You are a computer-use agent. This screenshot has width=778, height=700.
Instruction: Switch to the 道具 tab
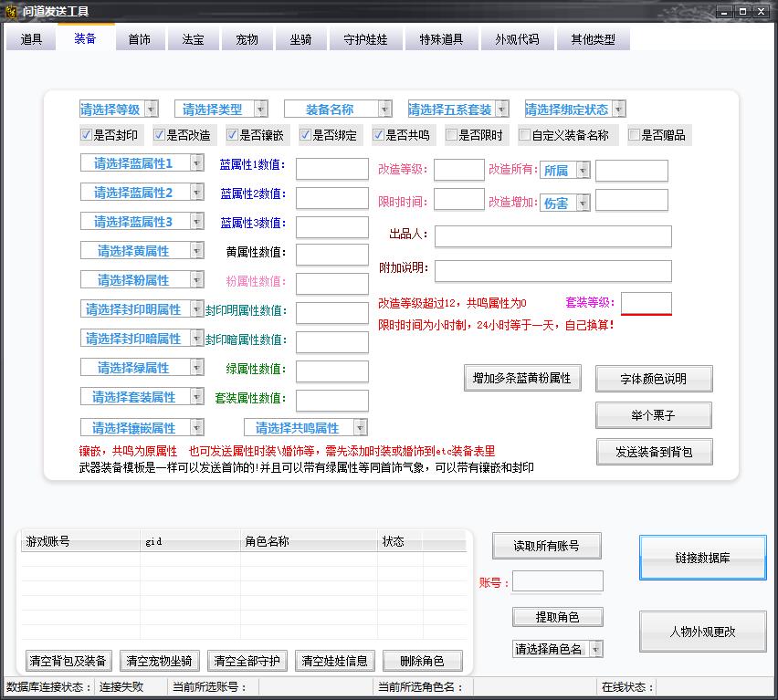coord(31,39)
